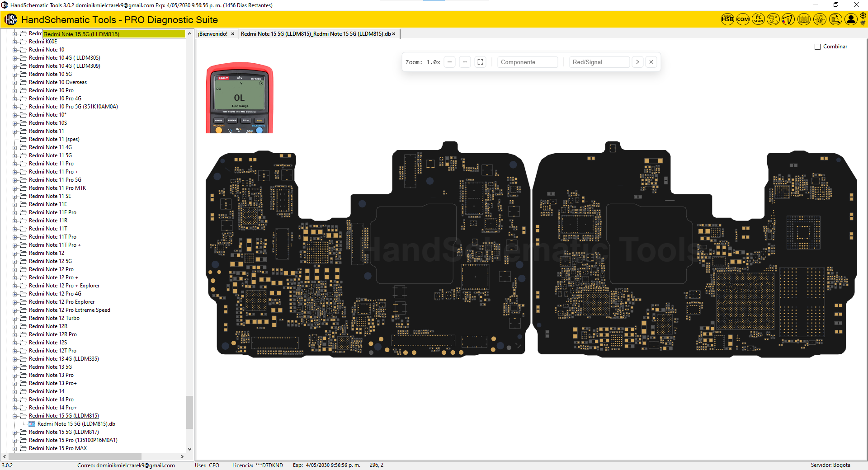868x470 pixels.
Task: Close the ¡Bienvenido! tab
Action: (233, 34)
